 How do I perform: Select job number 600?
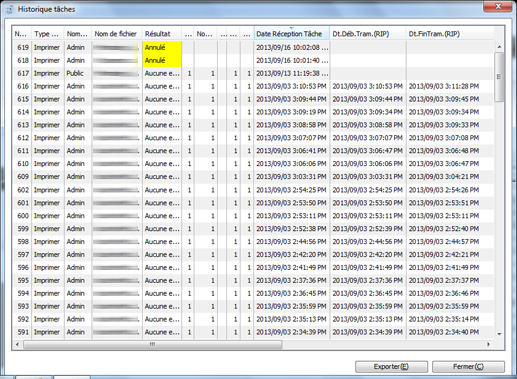pos(23,216)
